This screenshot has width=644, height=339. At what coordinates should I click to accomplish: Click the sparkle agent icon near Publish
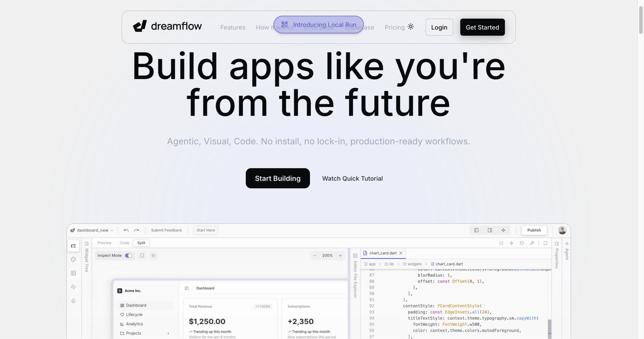[x=503, y=230]
